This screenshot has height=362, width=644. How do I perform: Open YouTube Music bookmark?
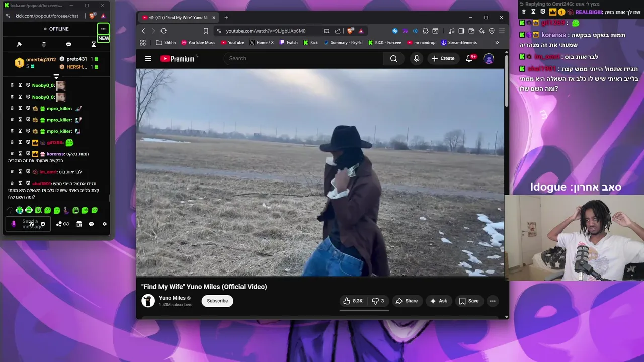tap(198, 43)
